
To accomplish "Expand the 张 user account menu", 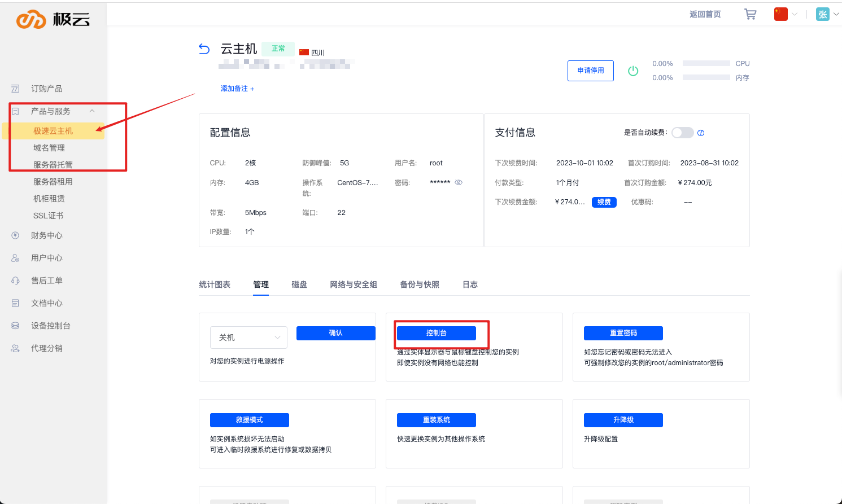I will pos(827,14).
